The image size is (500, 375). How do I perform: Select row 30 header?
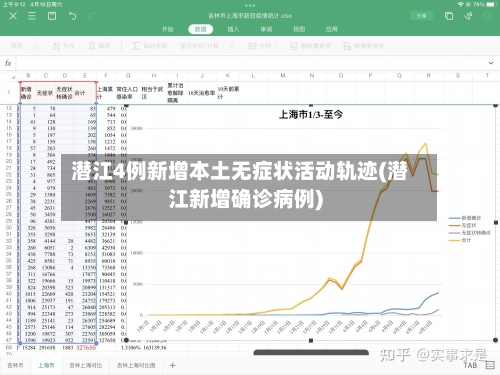9,228
